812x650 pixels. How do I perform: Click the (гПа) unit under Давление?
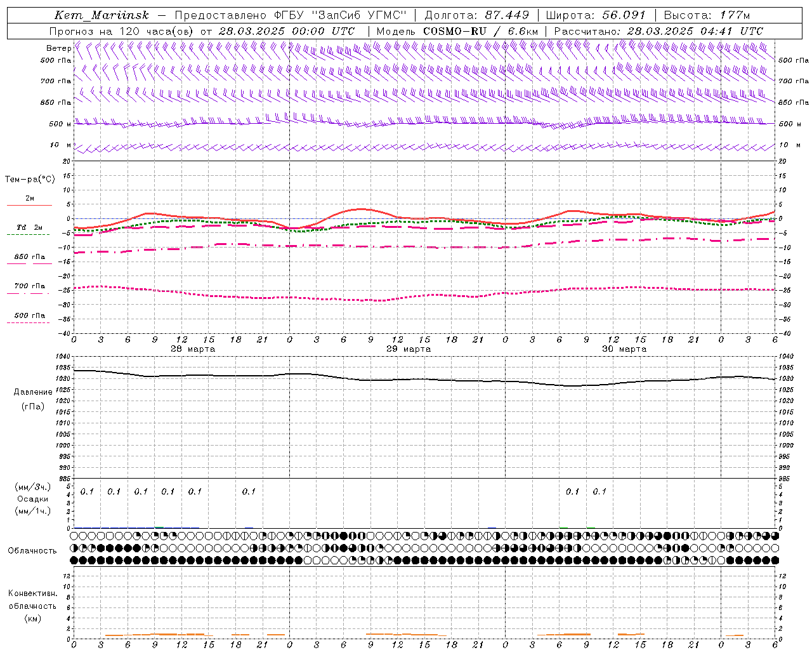pyautogui.click(x=33, y=406)
